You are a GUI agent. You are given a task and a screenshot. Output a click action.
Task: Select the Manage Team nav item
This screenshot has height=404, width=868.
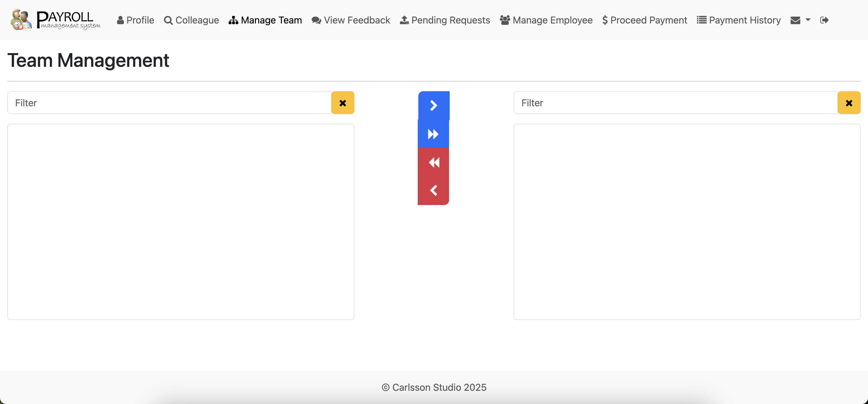tap(265, 20)
